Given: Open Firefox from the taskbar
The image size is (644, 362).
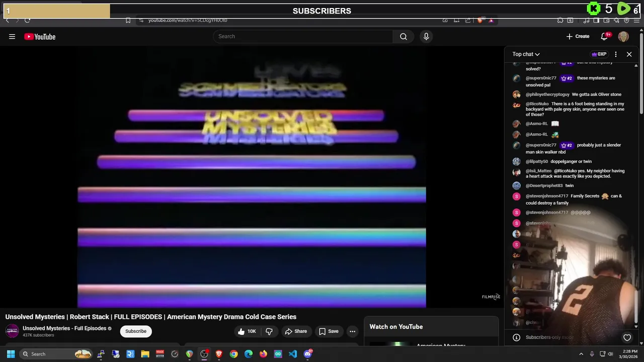Looking at the screenshot, I should (263, 354).
